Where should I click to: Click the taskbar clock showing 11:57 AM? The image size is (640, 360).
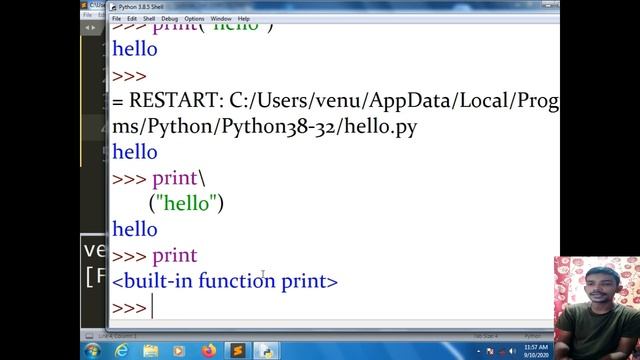click(536, 351)
